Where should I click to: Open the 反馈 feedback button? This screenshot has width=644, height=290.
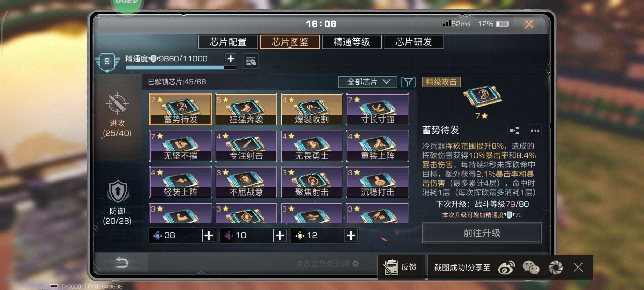(401, 267)
